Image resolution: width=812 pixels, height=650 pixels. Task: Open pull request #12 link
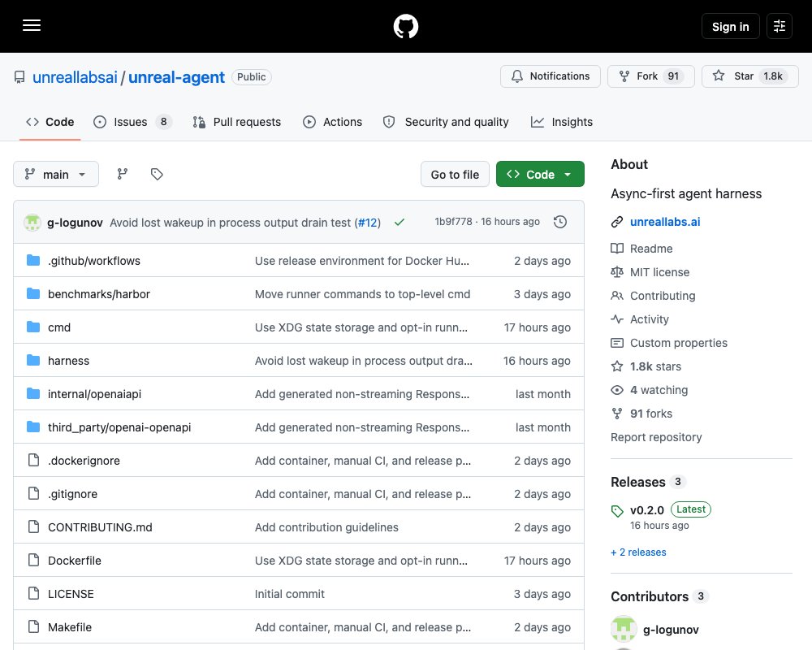367,223
